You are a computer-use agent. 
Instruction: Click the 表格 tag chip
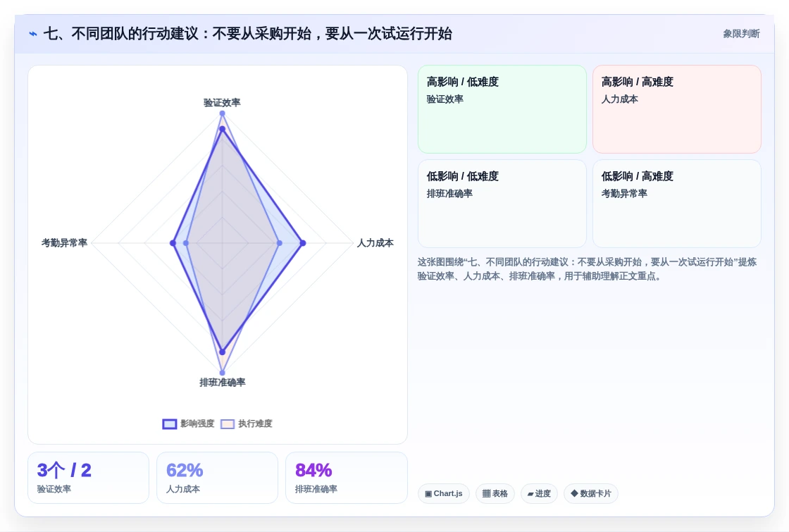[495, 494]
